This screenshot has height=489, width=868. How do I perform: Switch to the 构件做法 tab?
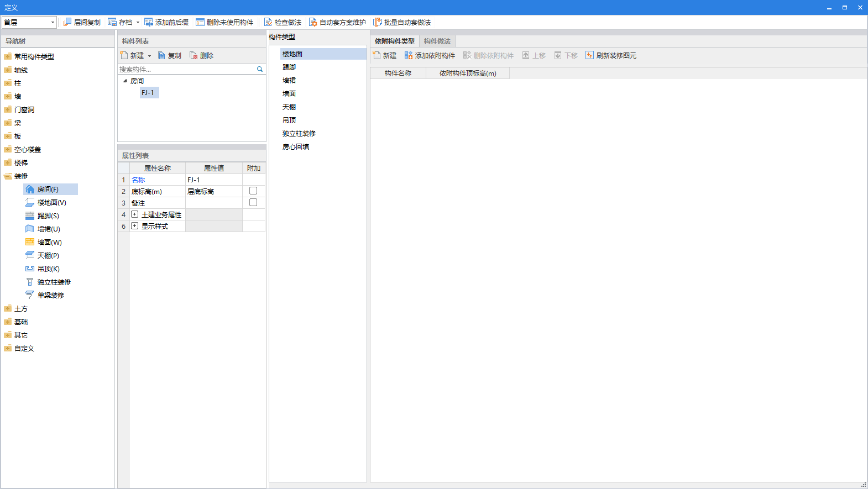click(437, 41)
